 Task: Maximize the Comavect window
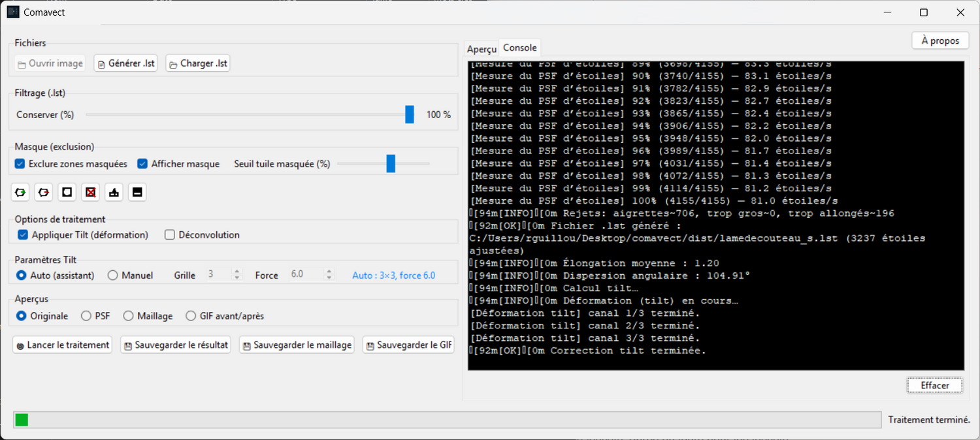923,12
